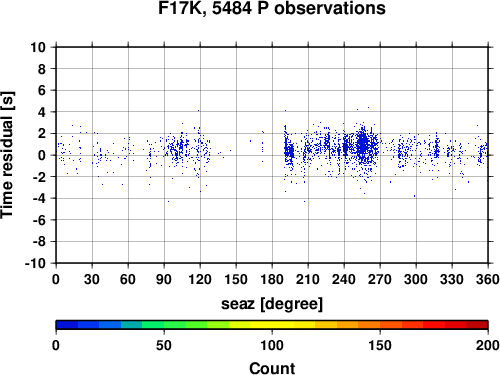
Task: Click the colorbar tick label 150
Action: [x=380, y=345]
